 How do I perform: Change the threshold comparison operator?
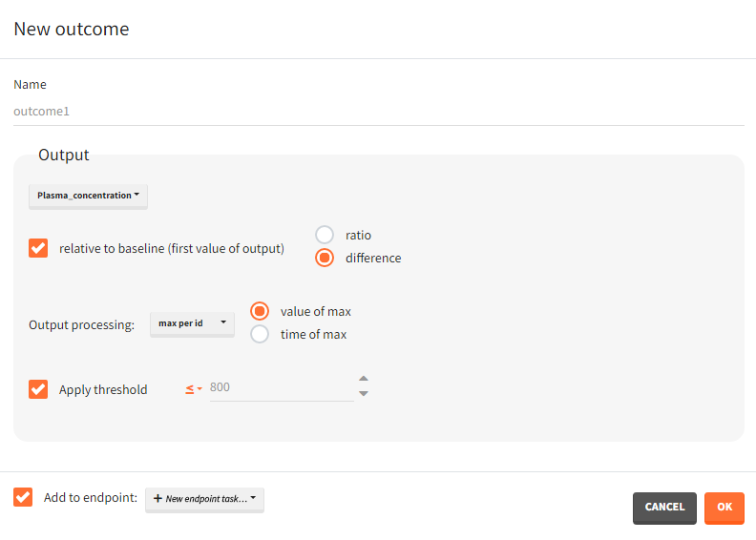coord(193,388)
